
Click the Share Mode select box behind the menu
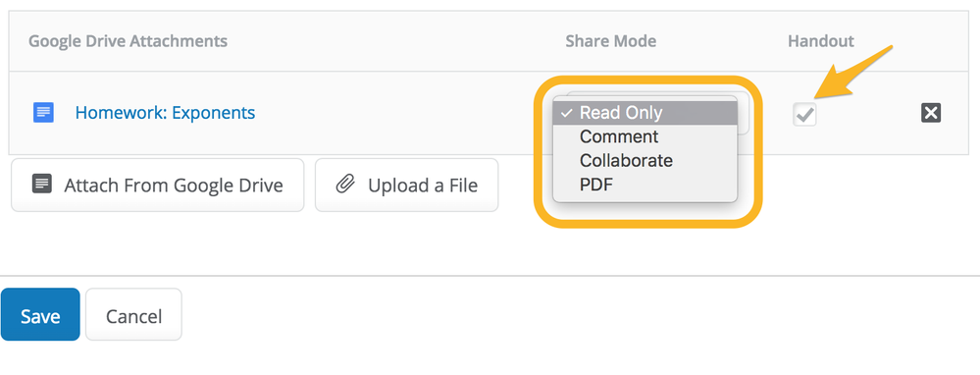click(744, 113)
